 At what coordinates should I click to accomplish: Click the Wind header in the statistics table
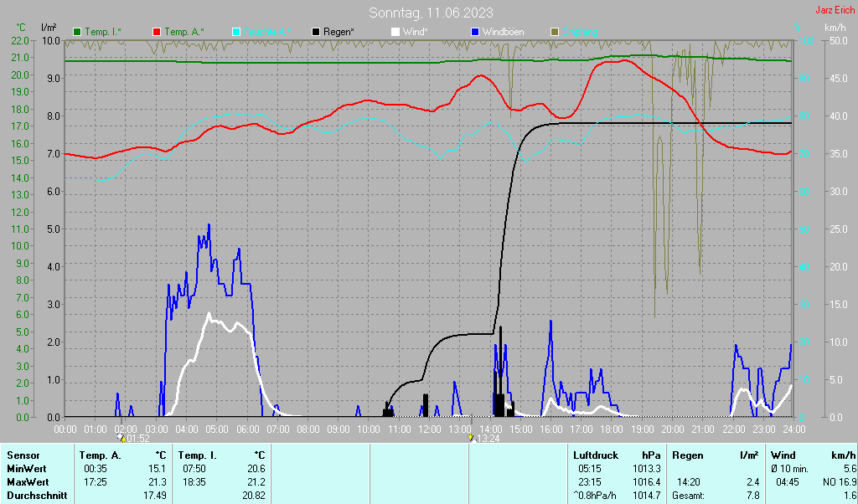coord(783,455)
